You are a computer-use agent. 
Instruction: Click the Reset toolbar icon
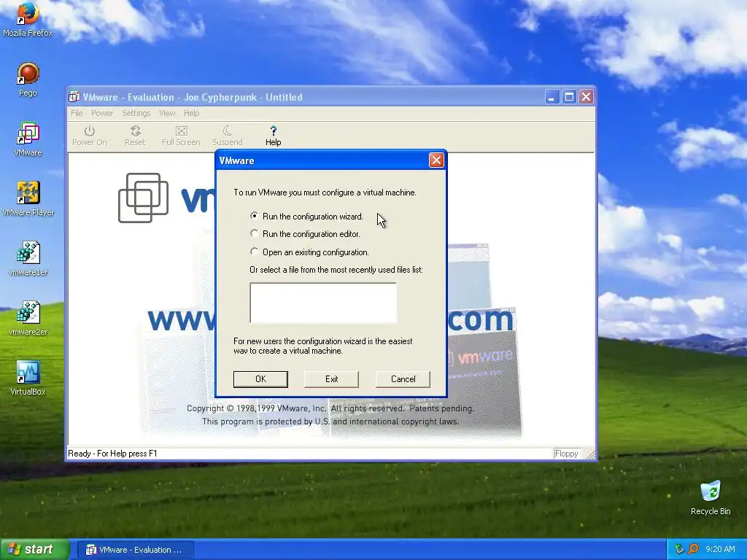pyautogui.click(x=135, y=135)
